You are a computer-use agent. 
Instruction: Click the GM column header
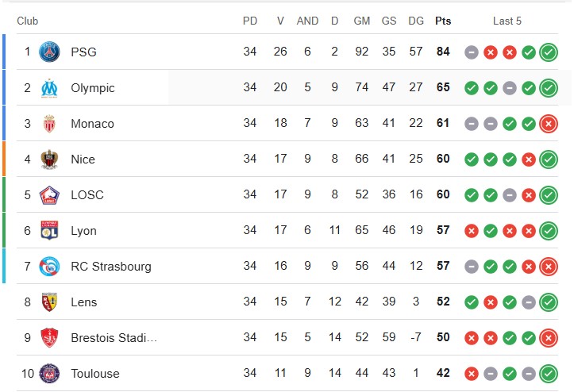tap(362, 21)
